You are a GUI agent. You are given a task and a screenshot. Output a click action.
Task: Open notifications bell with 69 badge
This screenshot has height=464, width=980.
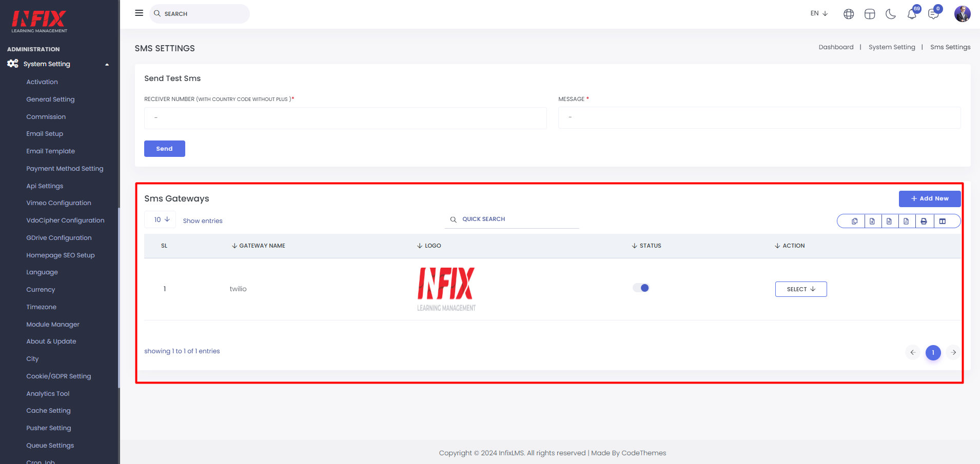point(912,14)
